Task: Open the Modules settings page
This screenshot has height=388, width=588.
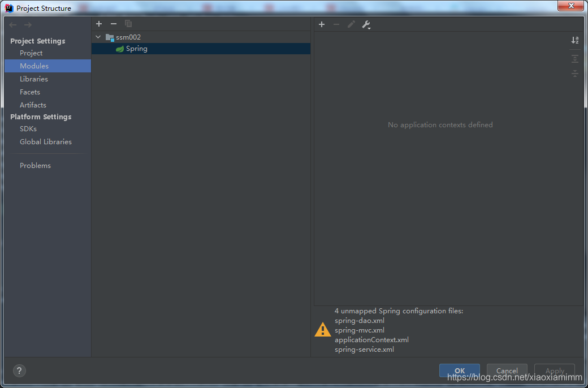Action: click(x=47, y=66)
